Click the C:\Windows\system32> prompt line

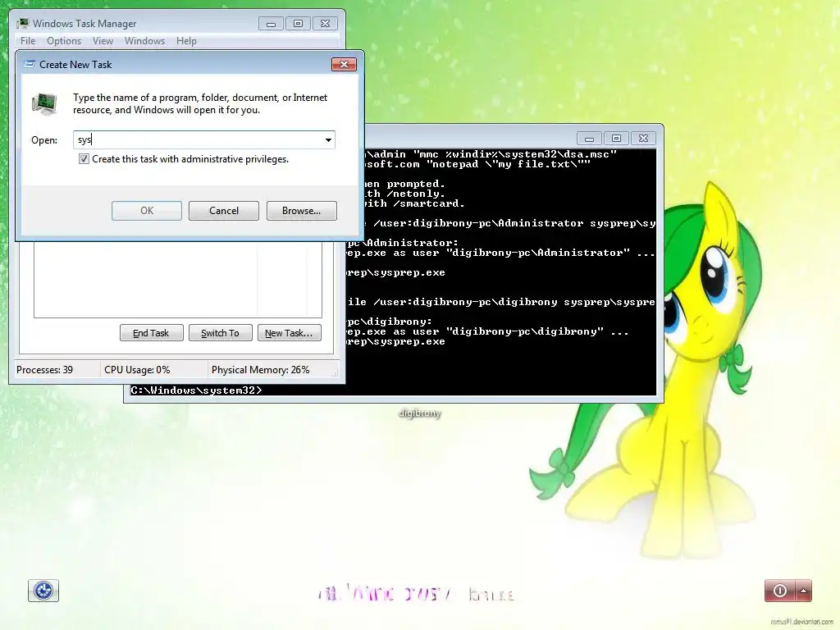point(196,390)
